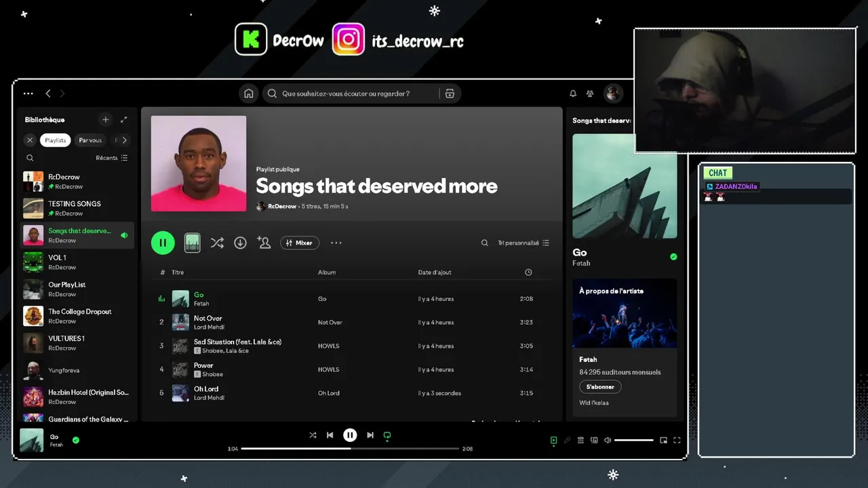Expand the Bibliothèque panel to full view

point(123,120)
